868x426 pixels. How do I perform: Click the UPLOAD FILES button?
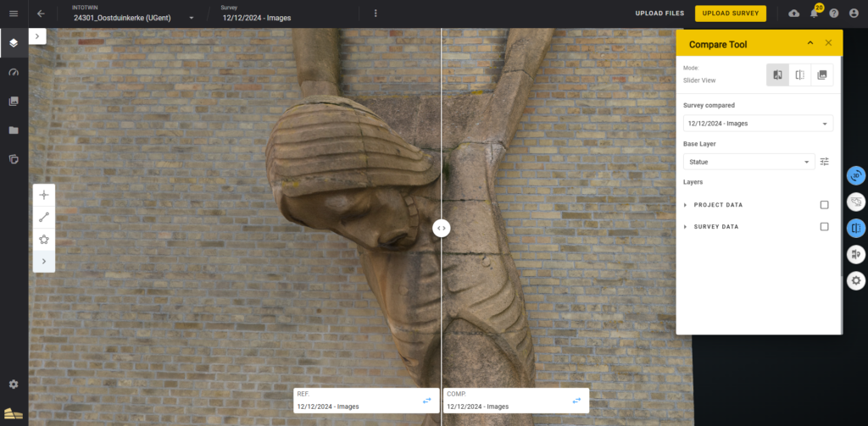(x=659, y=14)
